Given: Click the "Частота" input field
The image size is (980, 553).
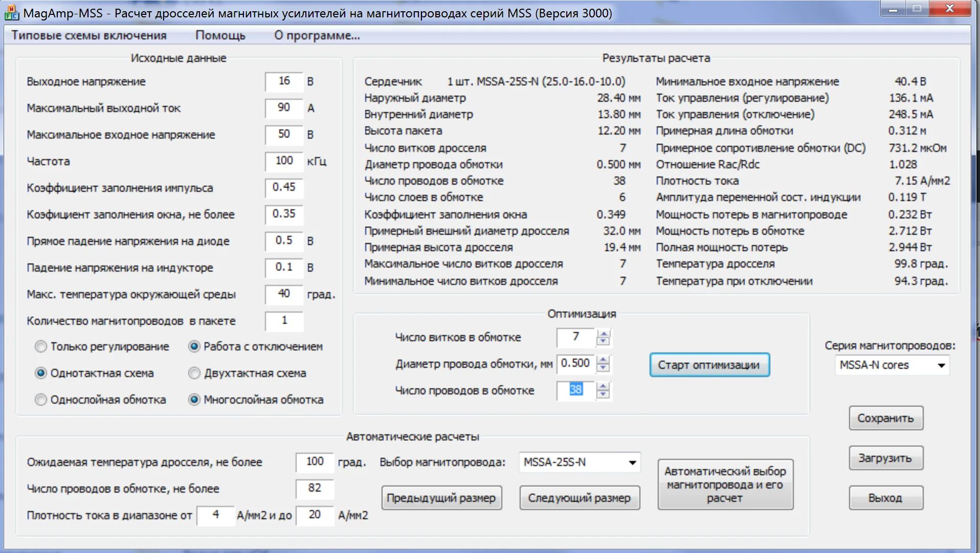Looking at the screenshot, I should [x=284, y=161].
